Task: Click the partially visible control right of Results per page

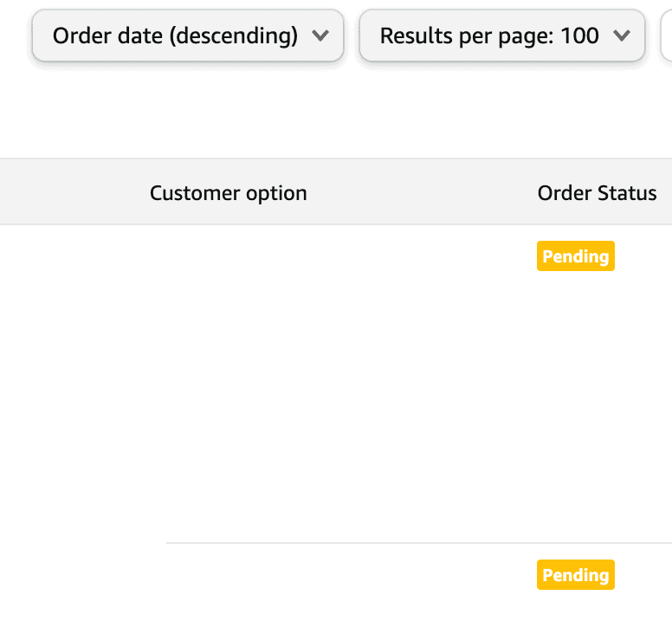Action: coord(666,36)
